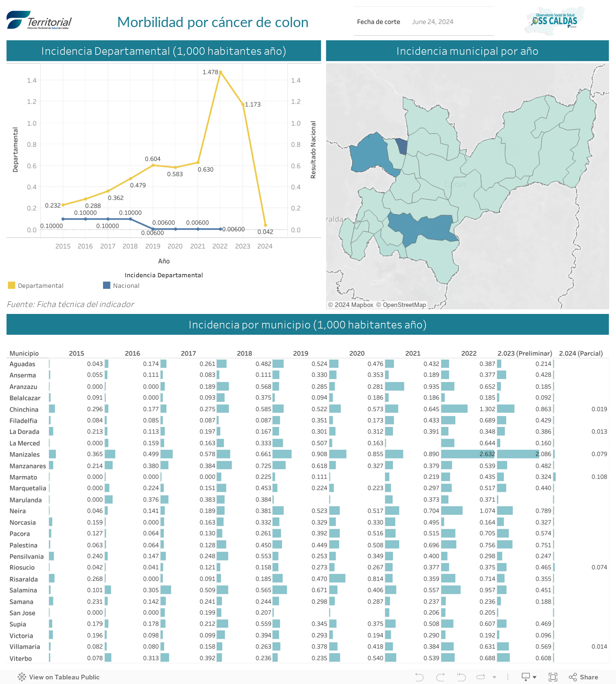Expand the arrow next to Download icon
The height and width of the screenshot is (684, 616).
tap(535, 677)
